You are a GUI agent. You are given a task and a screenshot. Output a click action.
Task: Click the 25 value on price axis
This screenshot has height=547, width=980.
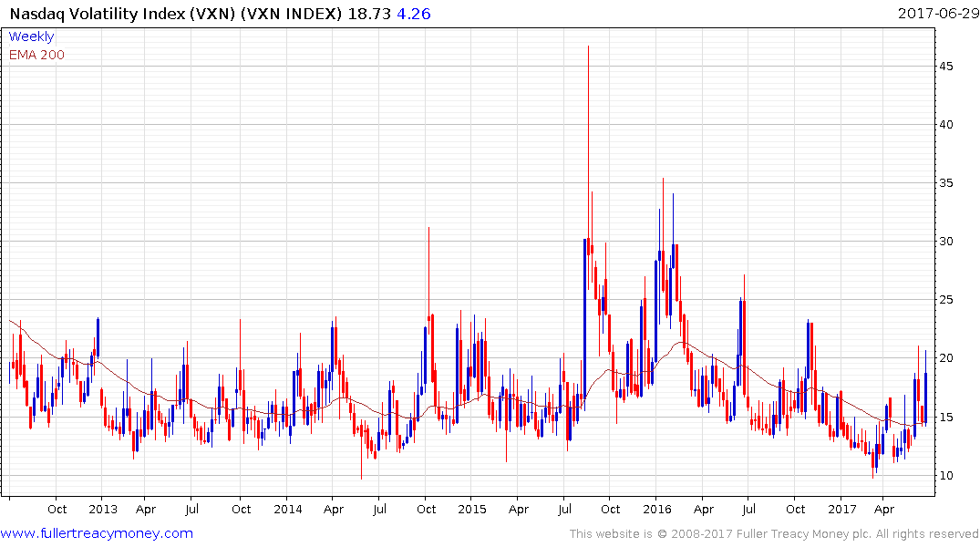945,300
